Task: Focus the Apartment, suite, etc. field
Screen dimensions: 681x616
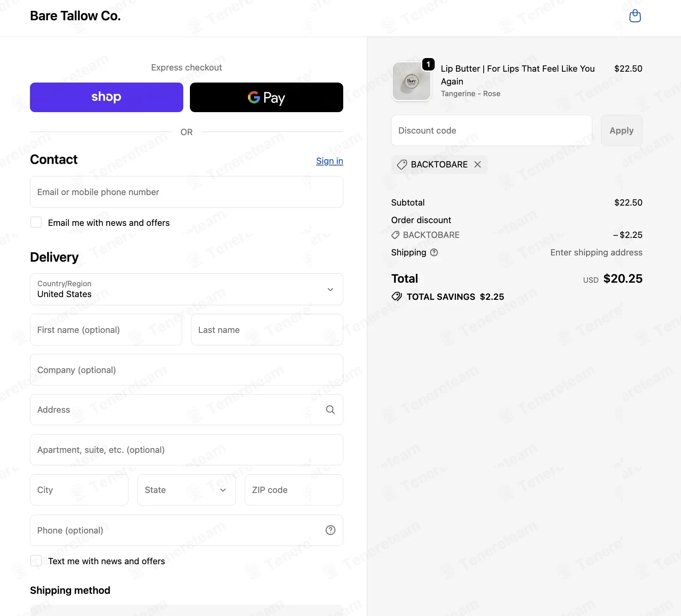Action: (x=186, y=450)
